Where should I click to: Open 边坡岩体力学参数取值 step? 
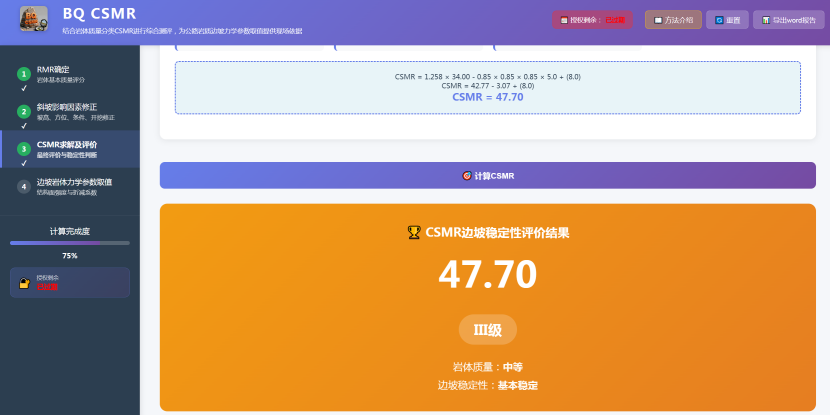pyautogui.click(x=70, y=187)
